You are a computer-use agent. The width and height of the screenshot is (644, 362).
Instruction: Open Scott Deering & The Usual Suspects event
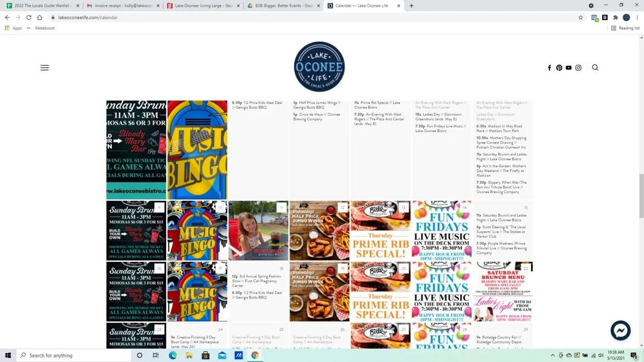pos(502,232)
